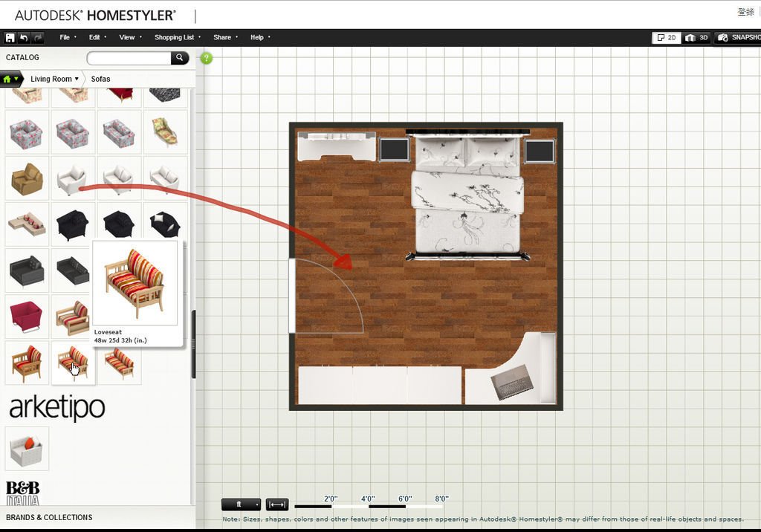The height and width of the screenshot is (532, 761).
Task: Open the Share menu
Action: (x=225, y=37)
